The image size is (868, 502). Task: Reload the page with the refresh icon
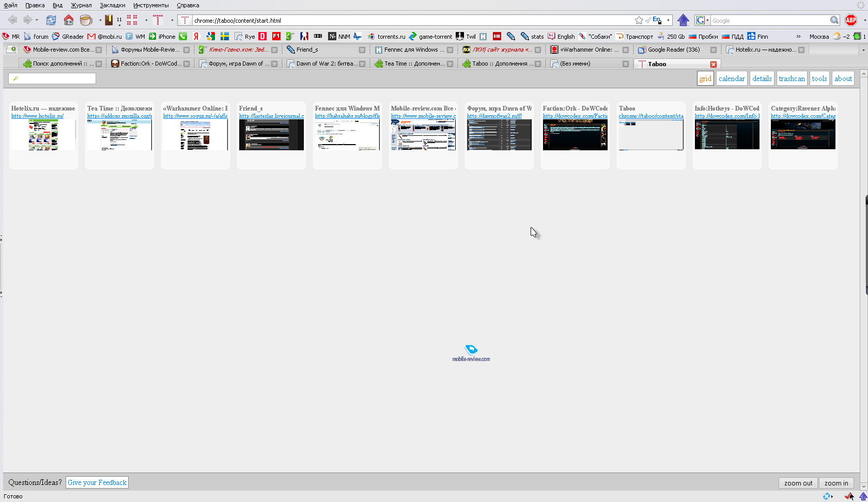point(51,20)
